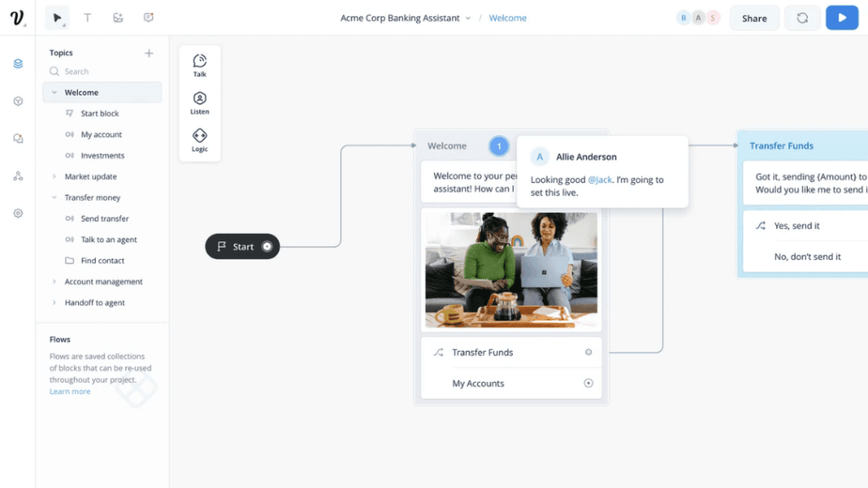
Task: Click the Welcome breadcrumb link
Action: (508, 19)
